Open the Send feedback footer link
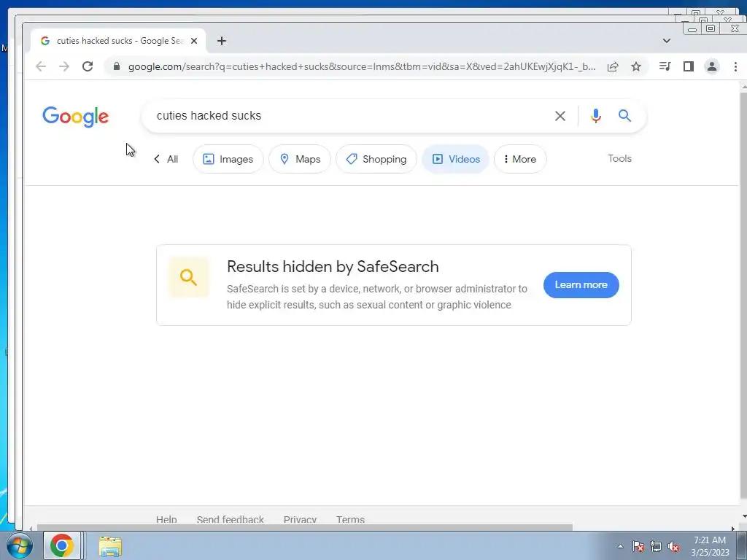The image size is (747, 560). coord(230,519)
